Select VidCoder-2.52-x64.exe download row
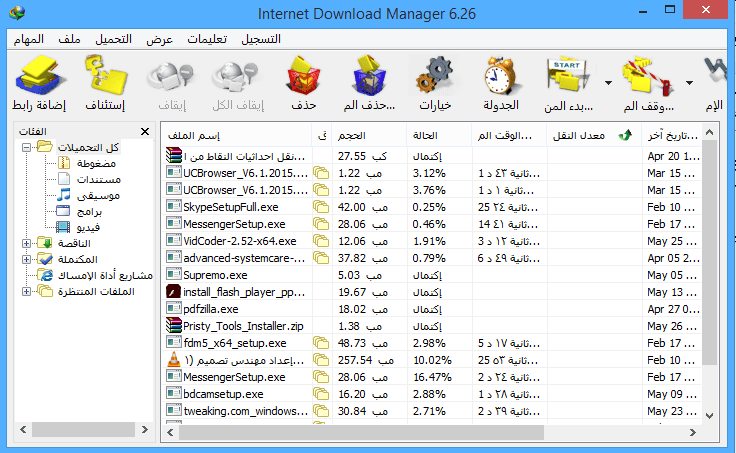This screenshot has width=736, height=453. click(432, 241)
